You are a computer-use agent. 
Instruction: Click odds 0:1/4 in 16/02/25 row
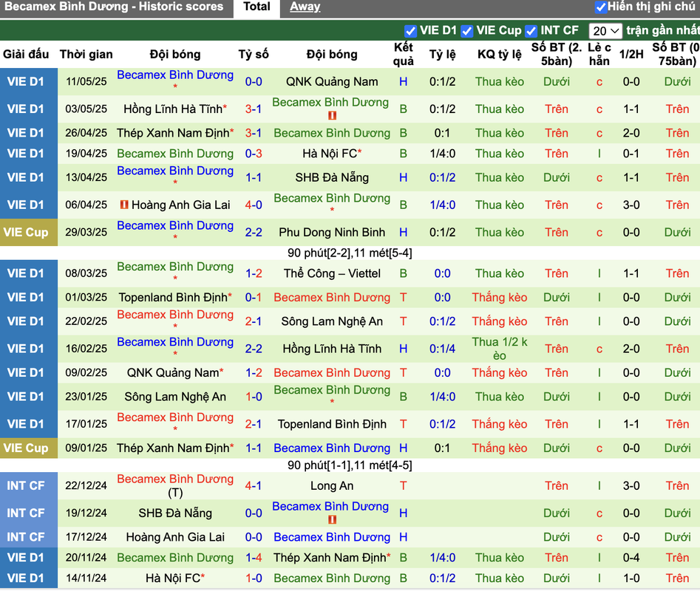click(x=443, y=349)
